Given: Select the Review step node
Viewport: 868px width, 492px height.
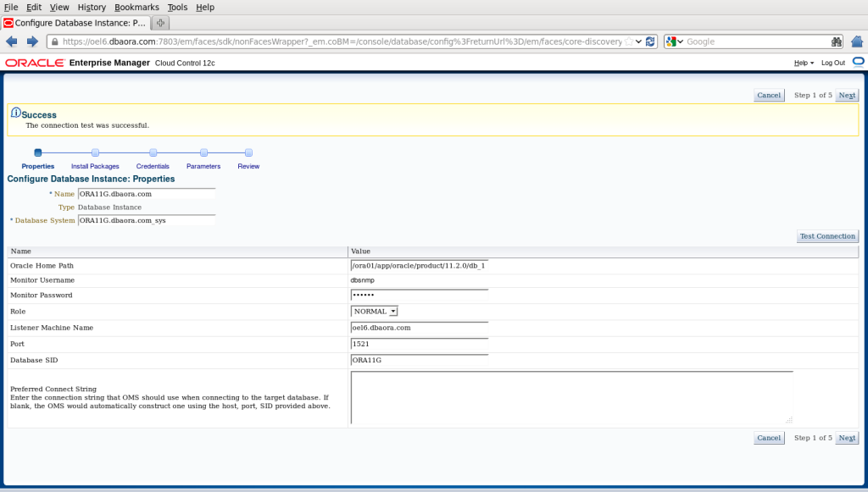Looking at the screenshot, I should click(x=248, y=152).
